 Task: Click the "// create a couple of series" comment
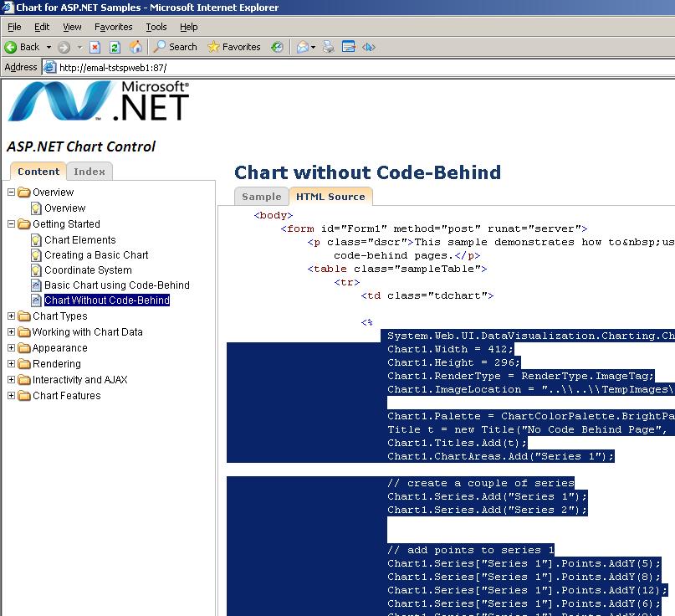pyautogui.click(x=481, y=483)
